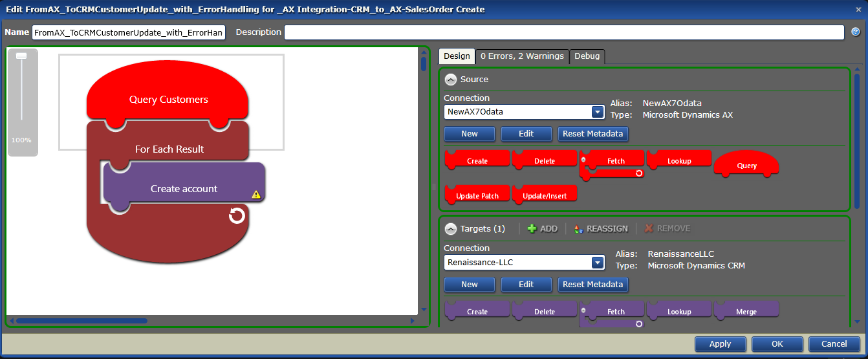Select the Update Patch block
This screenshot has width=868, height=359.
coord(477,195)
